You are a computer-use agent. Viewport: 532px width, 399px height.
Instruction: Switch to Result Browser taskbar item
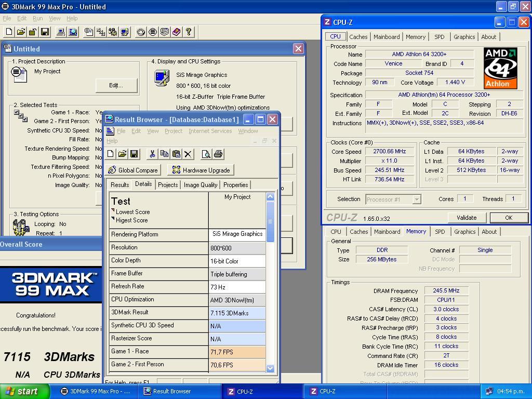click(x=180, y=391)
